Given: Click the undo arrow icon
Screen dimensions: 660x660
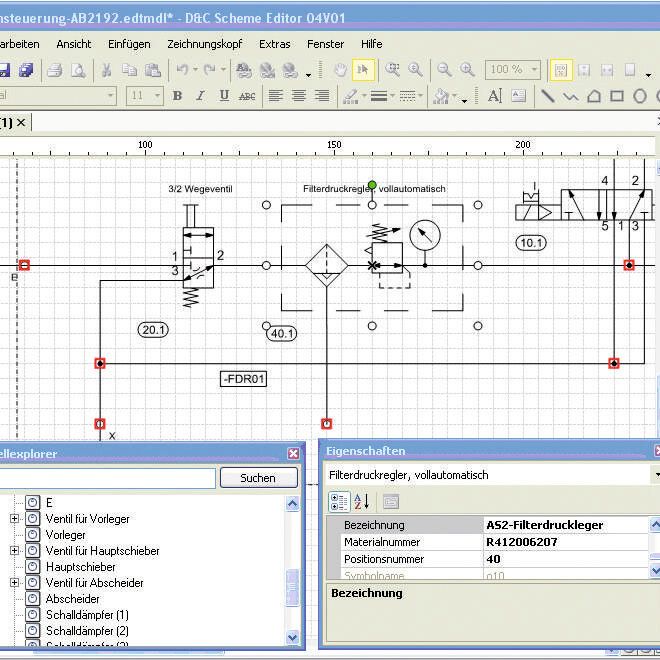Looking at the screenshot, I should pos(182,70).
